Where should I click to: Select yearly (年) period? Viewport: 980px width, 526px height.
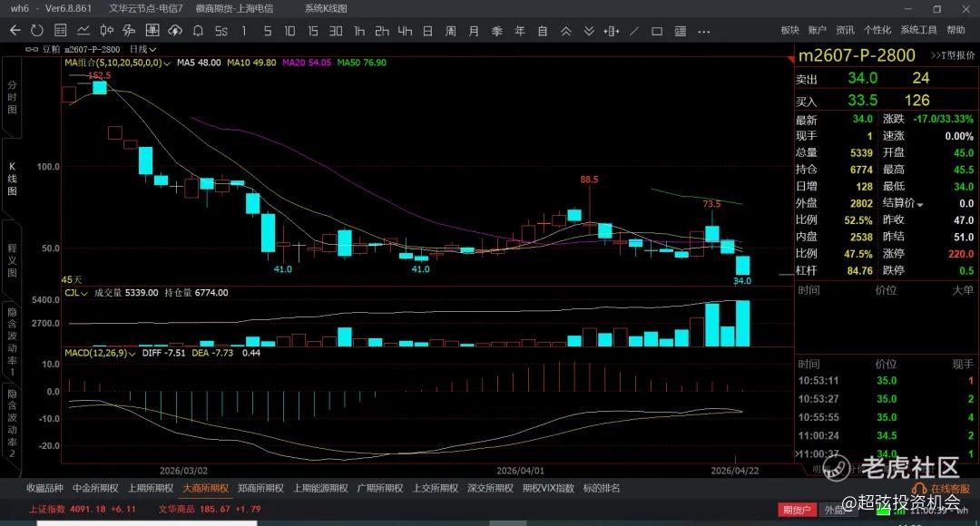click(519, 31)
